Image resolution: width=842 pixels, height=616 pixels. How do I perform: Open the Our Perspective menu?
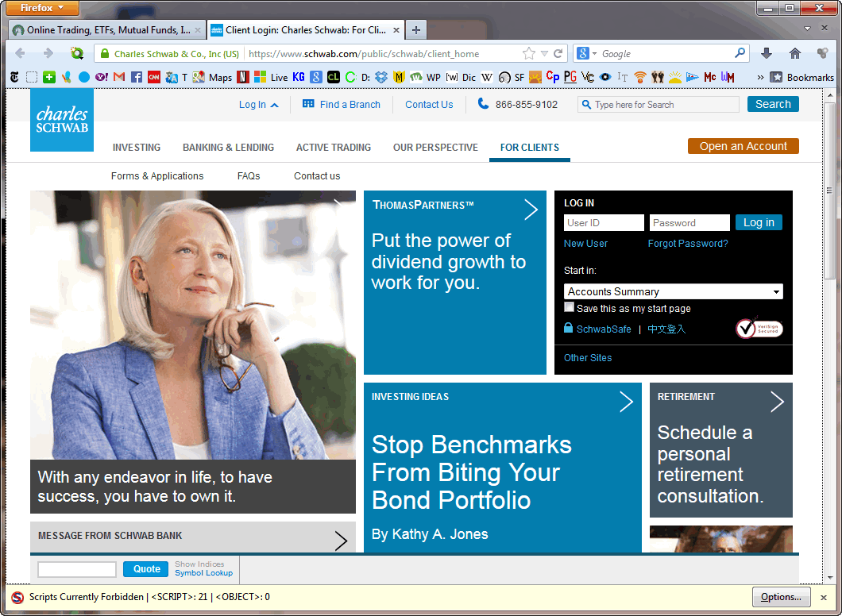coord(435,147)
